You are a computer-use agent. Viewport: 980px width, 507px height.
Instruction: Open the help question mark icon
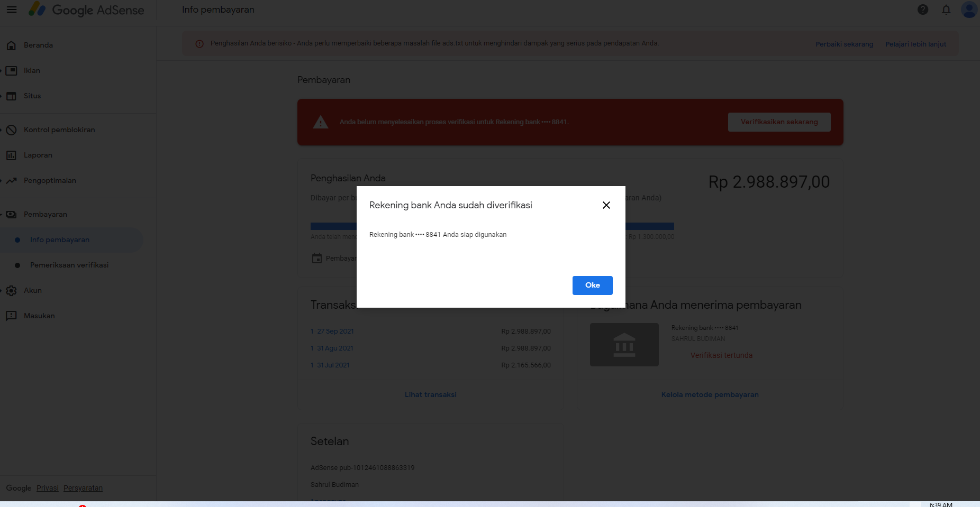923,10
